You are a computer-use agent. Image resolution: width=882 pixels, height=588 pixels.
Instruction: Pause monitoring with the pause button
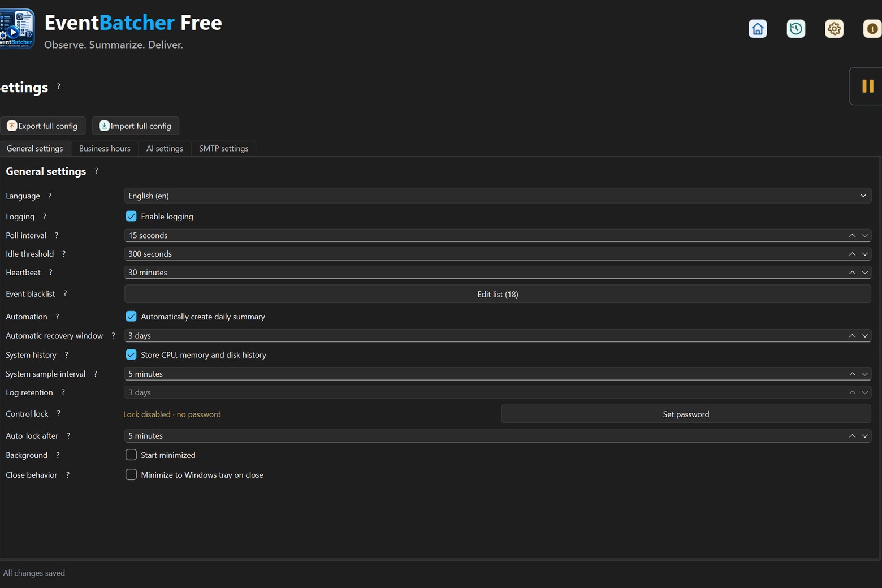coord(867,86)
